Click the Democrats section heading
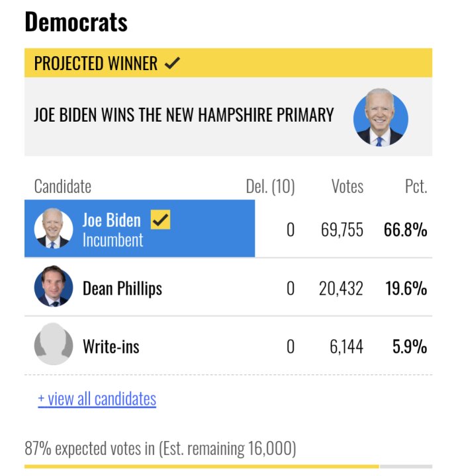 (76, 22)
